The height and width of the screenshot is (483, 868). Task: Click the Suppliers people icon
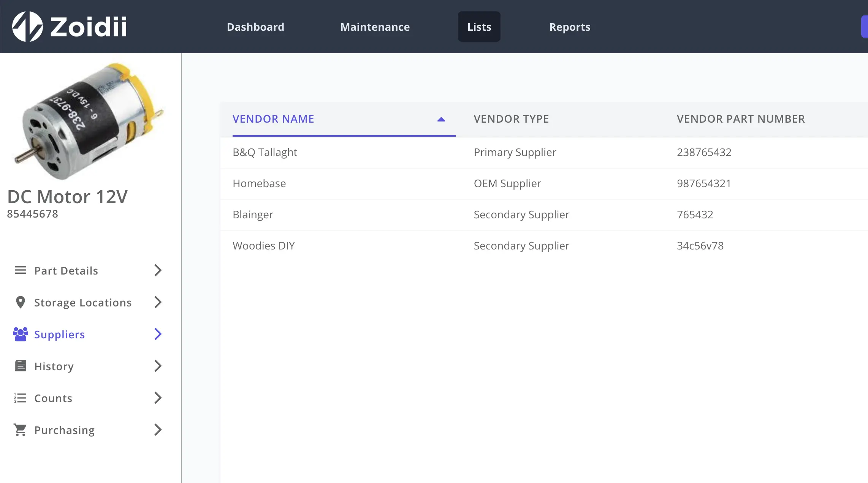pyautogui.click(x=21, y=334)
